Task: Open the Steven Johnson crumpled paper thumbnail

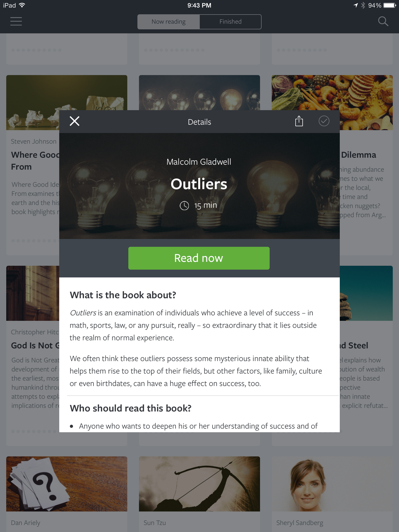Action: pos(33,103)
